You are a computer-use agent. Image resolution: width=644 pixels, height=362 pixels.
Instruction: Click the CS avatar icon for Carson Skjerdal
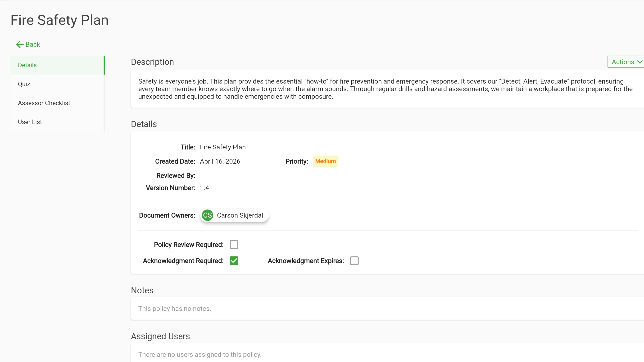207,215
